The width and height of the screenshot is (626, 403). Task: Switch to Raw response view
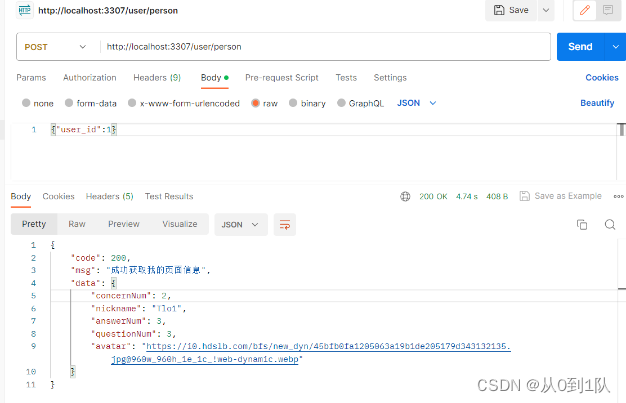(77, 224)
